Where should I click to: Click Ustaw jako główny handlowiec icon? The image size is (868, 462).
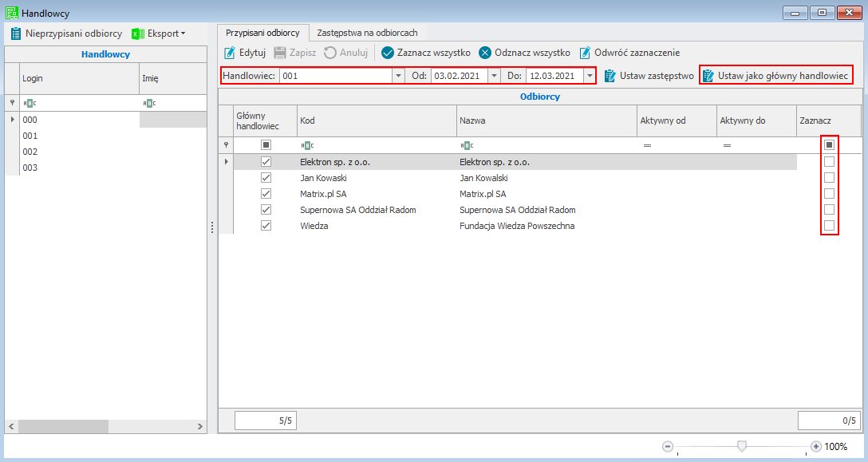tap(708, 76)
